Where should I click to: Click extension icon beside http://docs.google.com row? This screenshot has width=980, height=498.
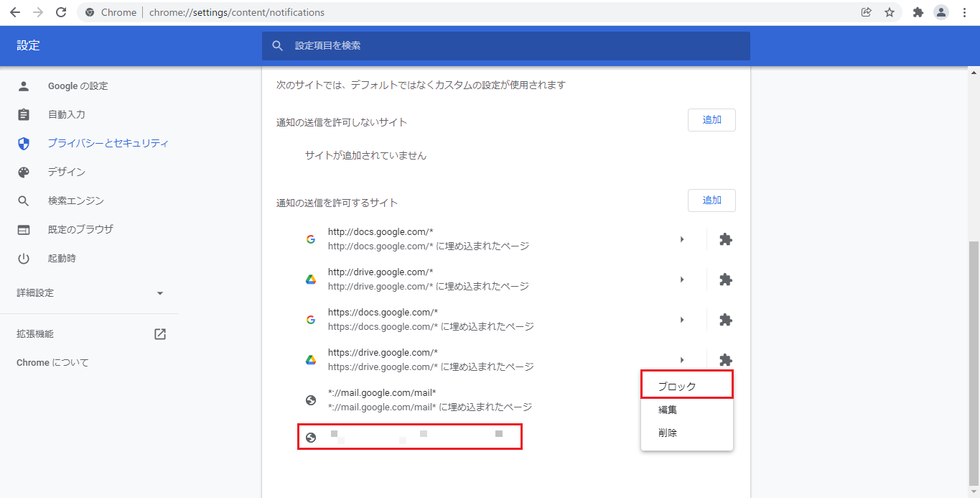tap(726, 239)
